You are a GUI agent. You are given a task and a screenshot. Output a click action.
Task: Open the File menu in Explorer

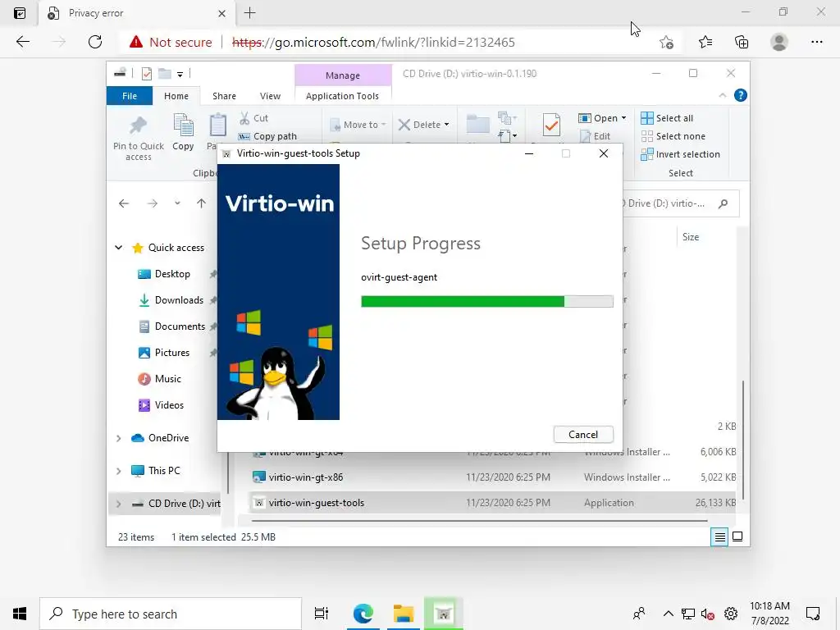(130, 96)
